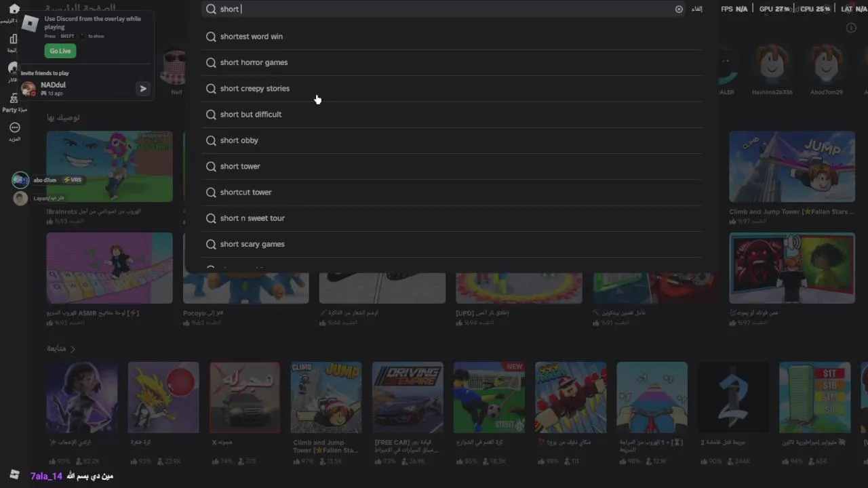This screenshot has width=868, height=488.
Task: Choose the 'short obby' suggestion
Action: pos(452,140)
